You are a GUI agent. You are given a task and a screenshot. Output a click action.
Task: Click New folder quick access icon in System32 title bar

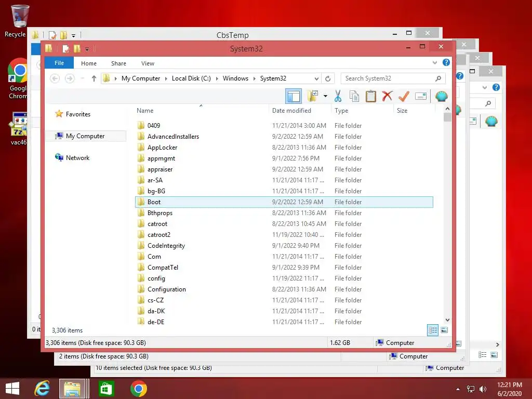coord(77,49)
